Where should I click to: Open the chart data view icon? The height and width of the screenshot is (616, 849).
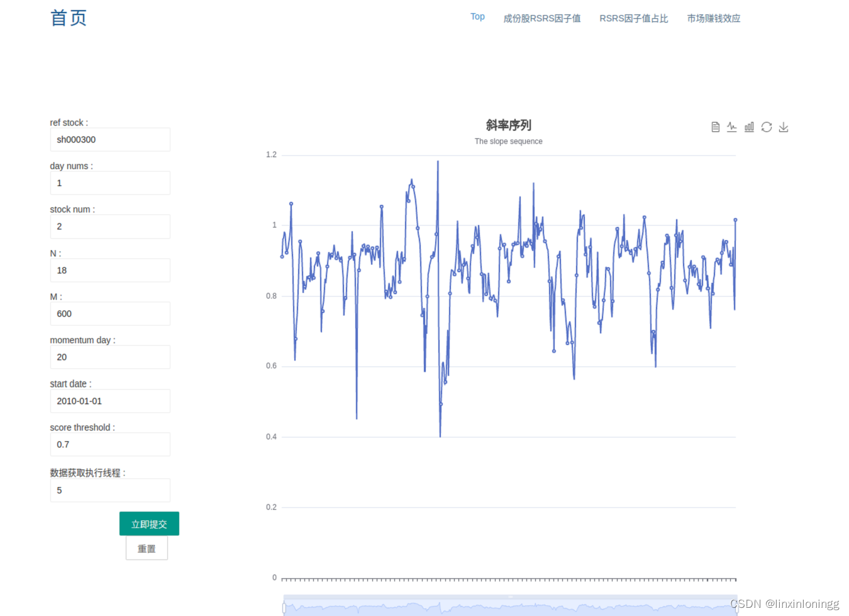pos(715,127)
